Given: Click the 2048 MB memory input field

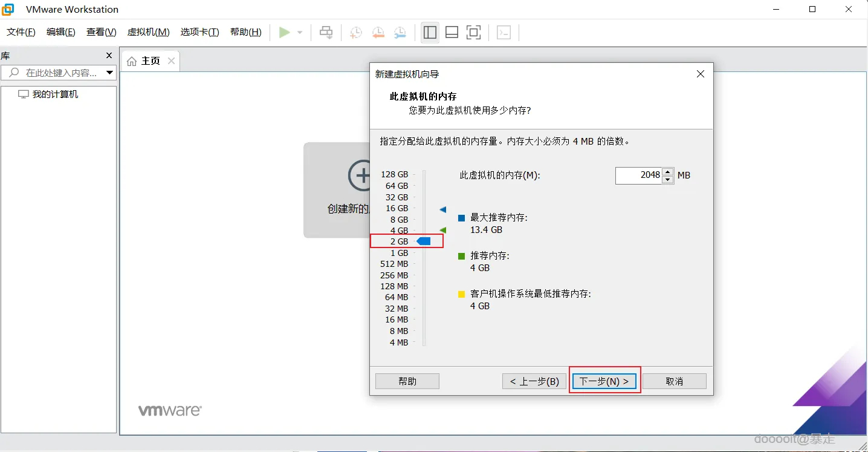Looking at the screenshot, I should pyautogui.click(x=638, y=175).
